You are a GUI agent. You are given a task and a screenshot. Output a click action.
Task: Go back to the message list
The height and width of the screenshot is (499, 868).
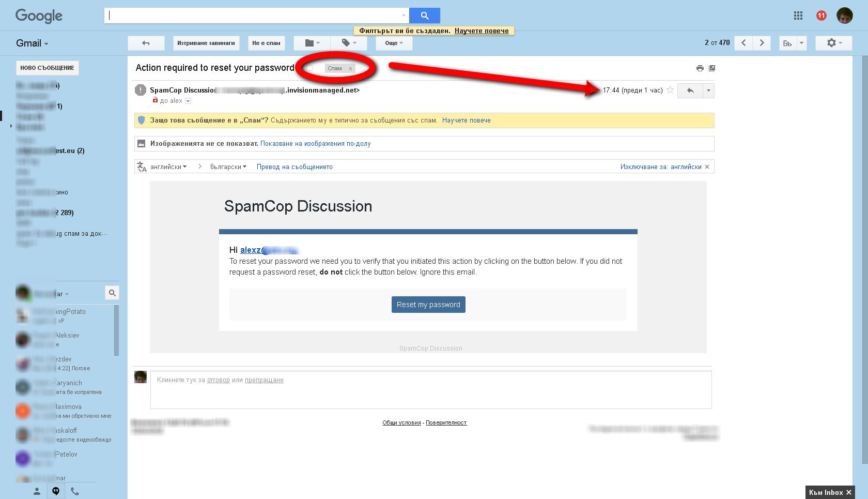pos(146,43)
